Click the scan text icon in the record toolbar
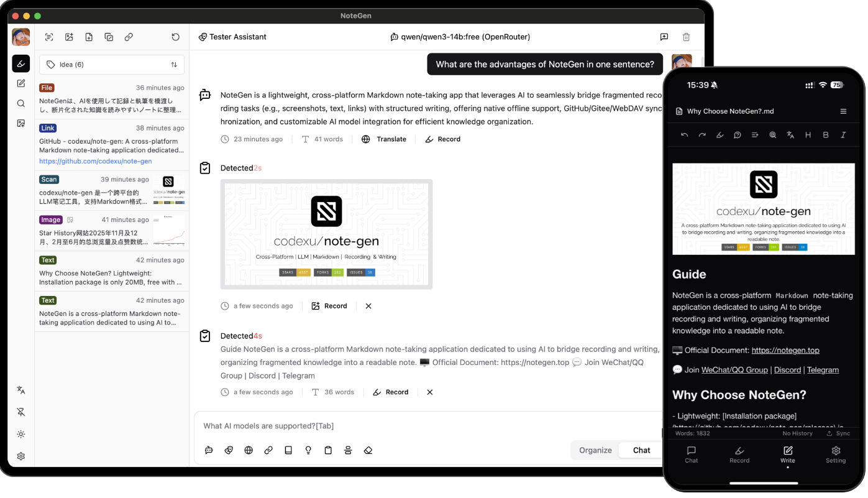The width and height of the screenshot is (868, 498). click(x=49, y=37)
